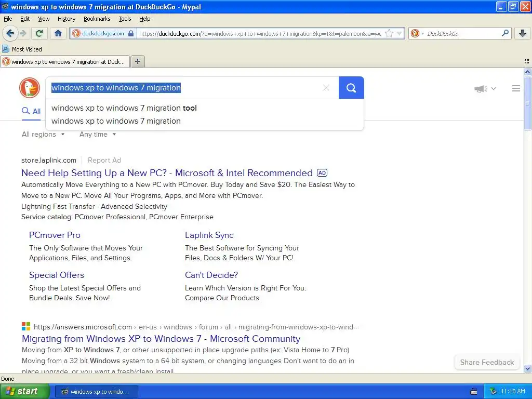Click the scrollbar down arrow
Viewport: 532px width, 399px height.
point(527,368)
